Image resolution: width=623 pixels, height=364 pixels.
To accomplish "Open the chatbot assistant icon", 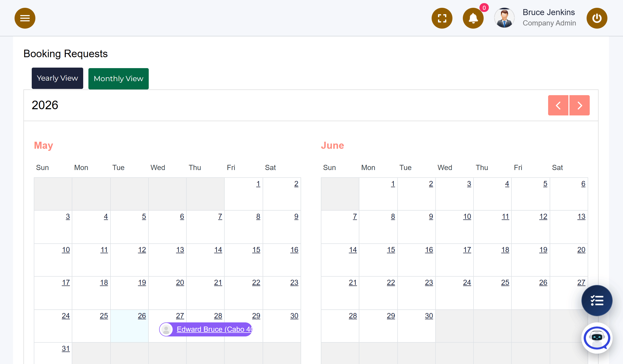I will 597,338.
